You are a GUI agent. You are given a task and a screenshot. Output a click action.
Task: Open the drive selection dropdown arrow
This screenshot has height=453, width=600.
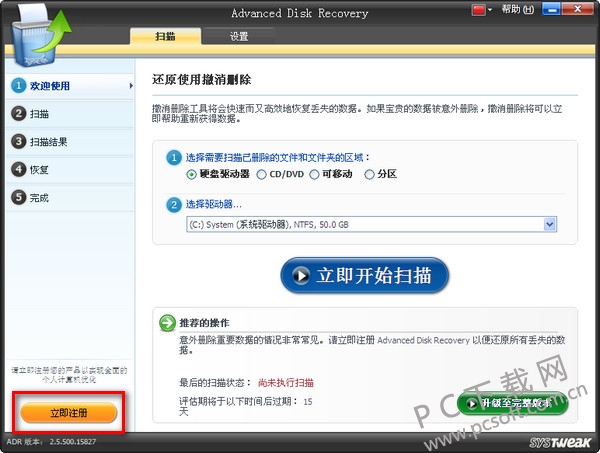coord(550,225)
